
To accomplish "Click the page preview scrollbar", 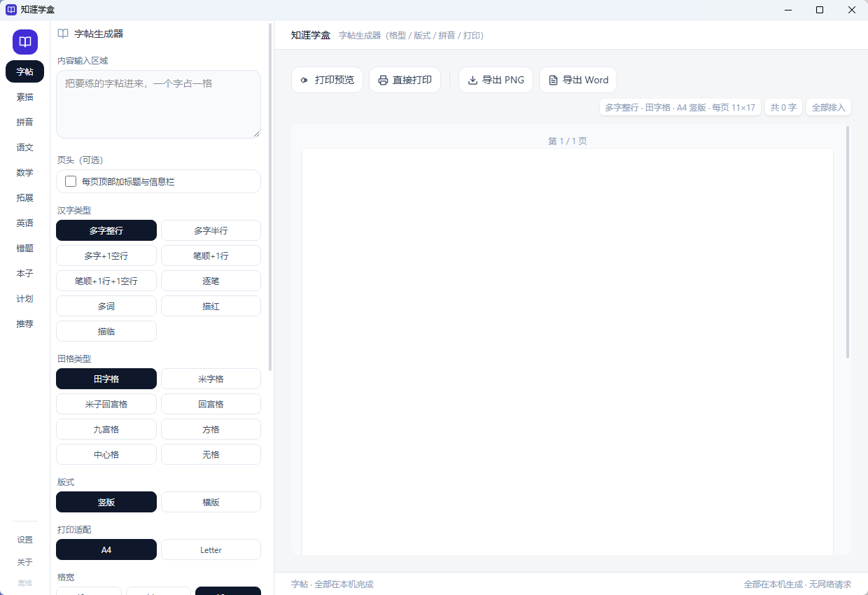I will pyautogui.click(x=848, y=241).
